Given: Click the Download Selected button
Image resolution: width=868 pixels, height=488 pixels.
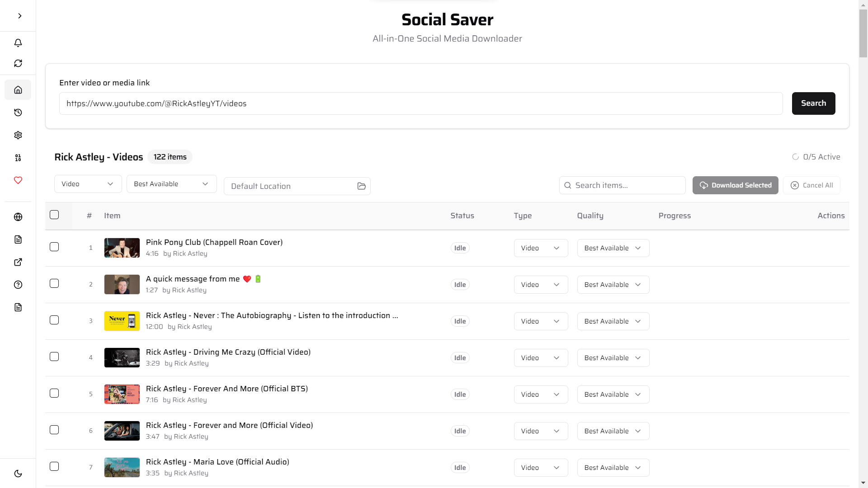Looking at the screenshot, I should pos(735,185).
